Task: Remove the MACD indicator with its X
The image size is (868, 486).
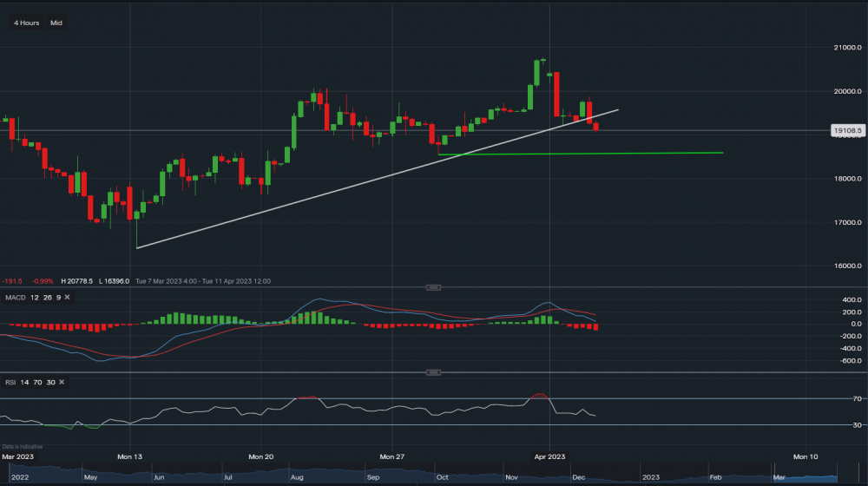Action: pyautogui.click(x=67, y=298)
